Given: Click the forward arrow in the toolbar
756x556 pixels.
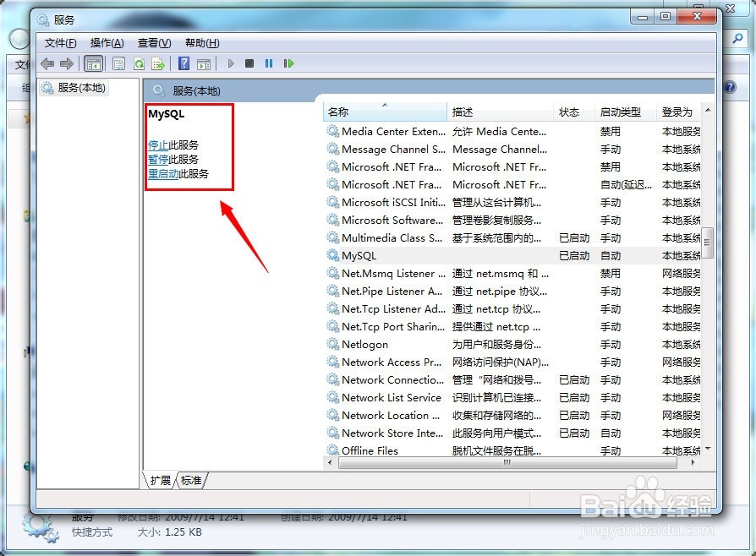Looking at the screenshot, I should tap(67, 63).
